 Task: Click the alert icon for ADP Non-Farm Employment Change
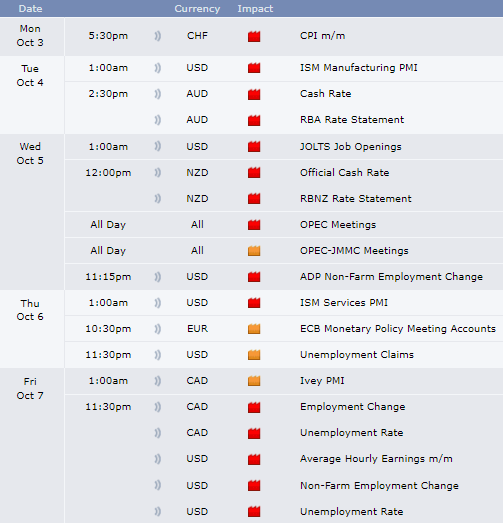(158, 277)
